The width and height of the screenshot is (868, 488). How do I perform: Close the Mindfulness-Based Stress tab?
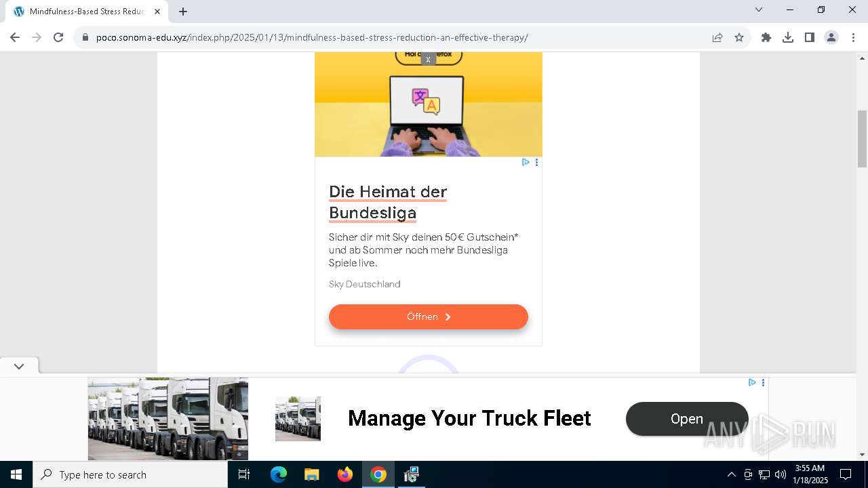[x=158, y=12]
